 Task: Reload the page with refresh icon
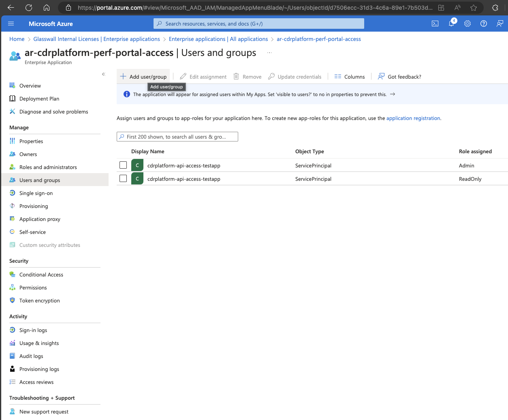29,7
